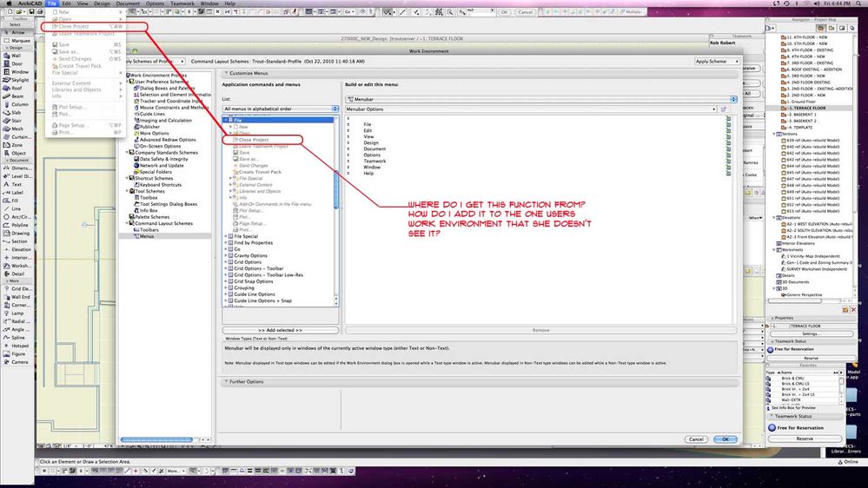Select the Marquee tool
Screen dimensions: 868x488
point(17,41)
